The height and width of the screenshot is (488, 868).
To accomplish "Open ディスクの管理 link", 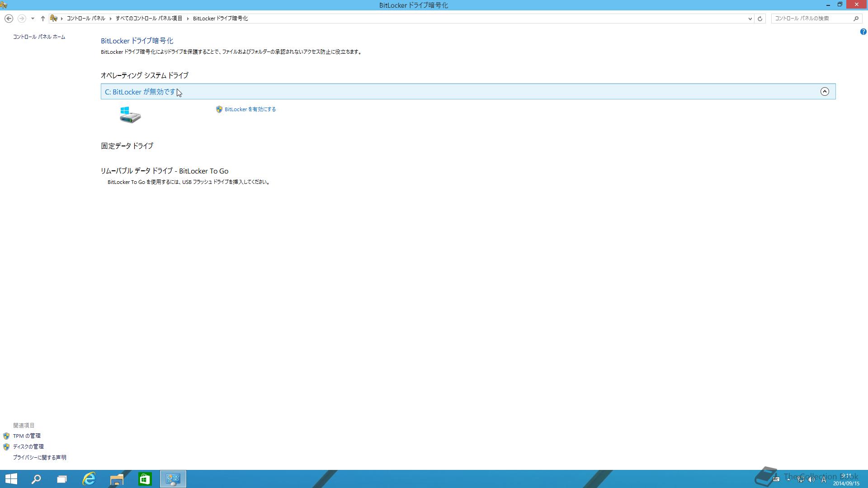I will click(28, 447).
